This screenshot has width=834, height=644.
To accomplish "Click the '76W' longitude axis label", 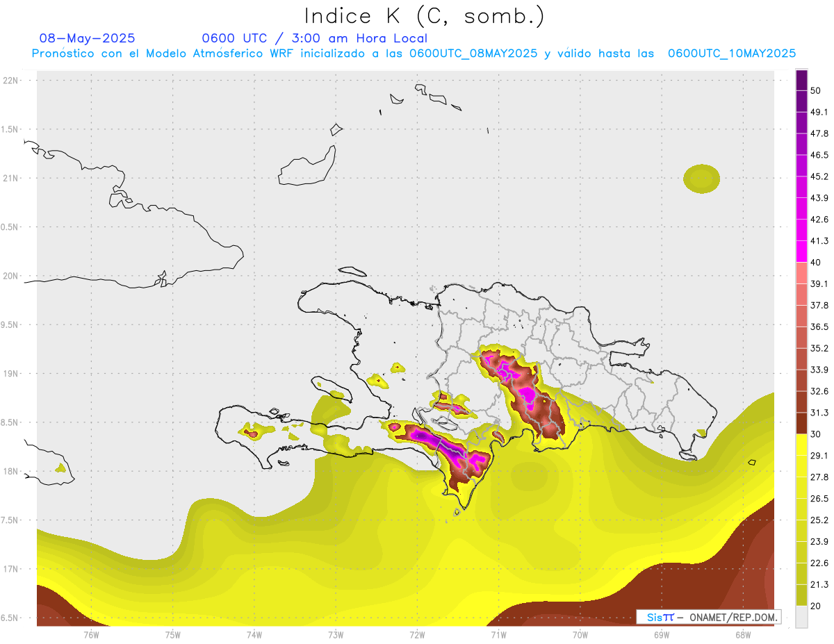I will click(91, 634).
